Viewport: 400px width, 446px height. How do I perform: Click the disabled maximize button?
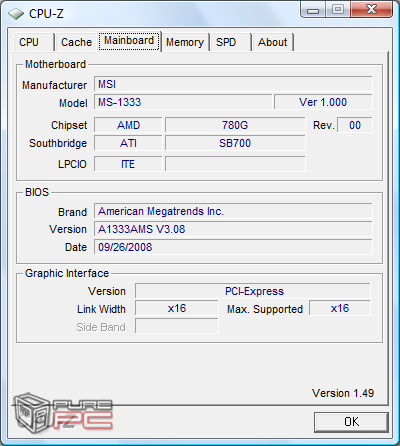tap(338, 10)
